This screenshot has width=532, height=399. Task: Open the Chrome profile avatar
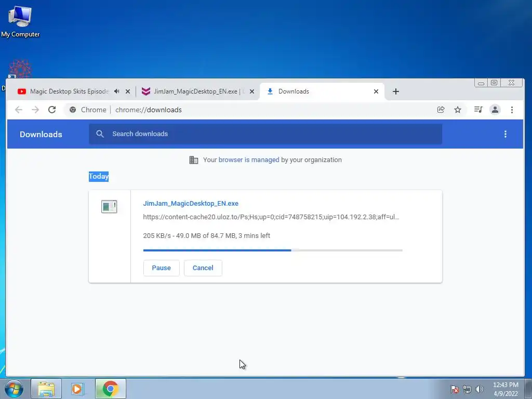pyautogui.click(x=495, y=110)
